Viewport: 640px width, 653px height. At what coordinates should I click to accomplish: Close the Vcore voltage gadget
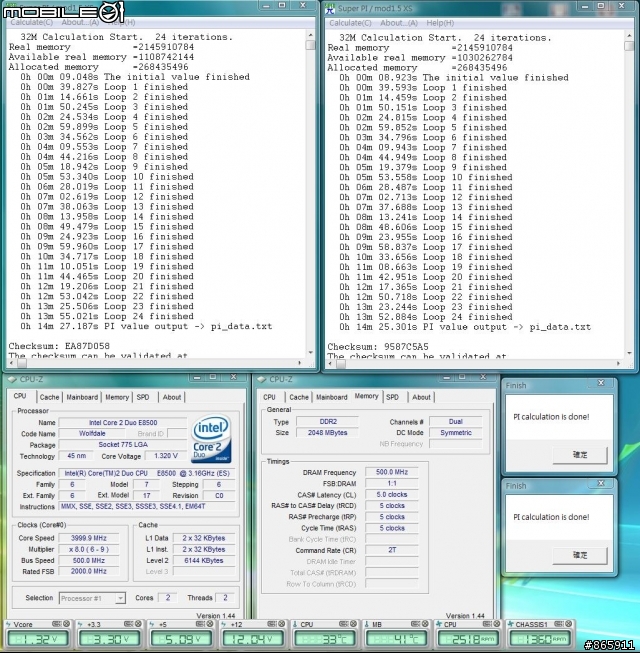(66, 624)
